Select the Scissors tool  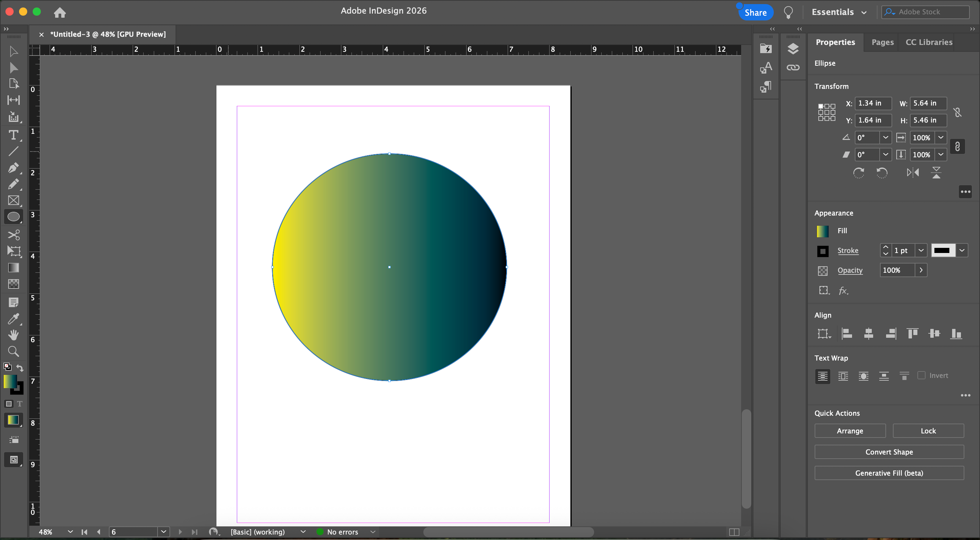pyautogui.click(x=13, y=235)
